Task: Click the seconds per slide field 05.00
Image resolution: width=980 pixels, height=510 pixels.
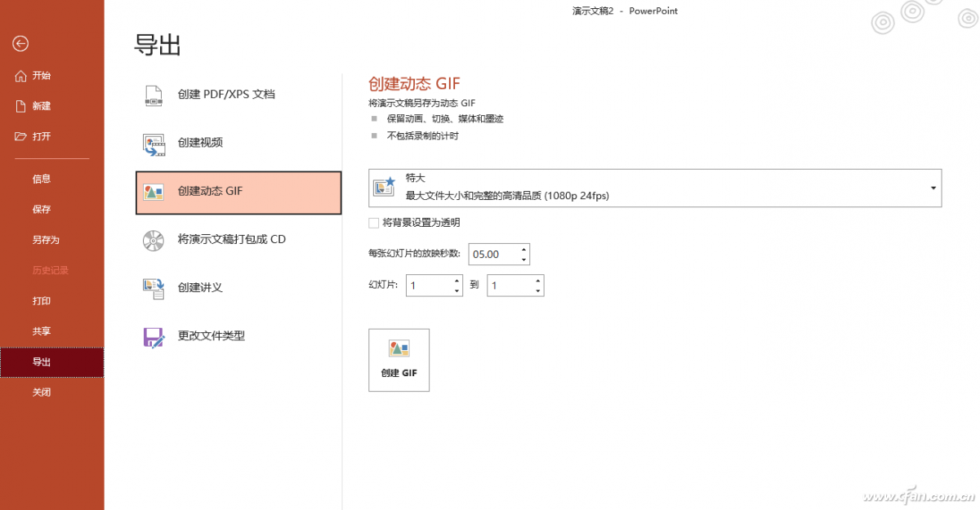Action: coord(492,254)
